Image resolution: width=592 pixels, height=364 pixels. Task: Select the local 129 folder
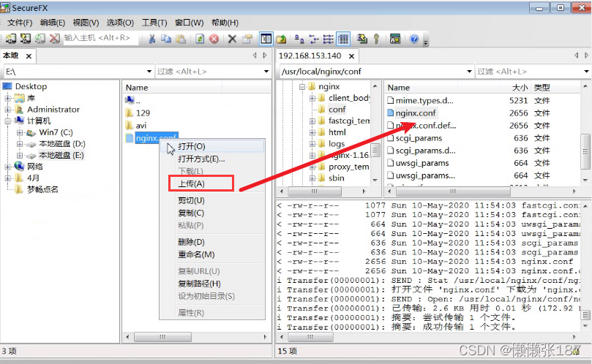tap(143, 113)
